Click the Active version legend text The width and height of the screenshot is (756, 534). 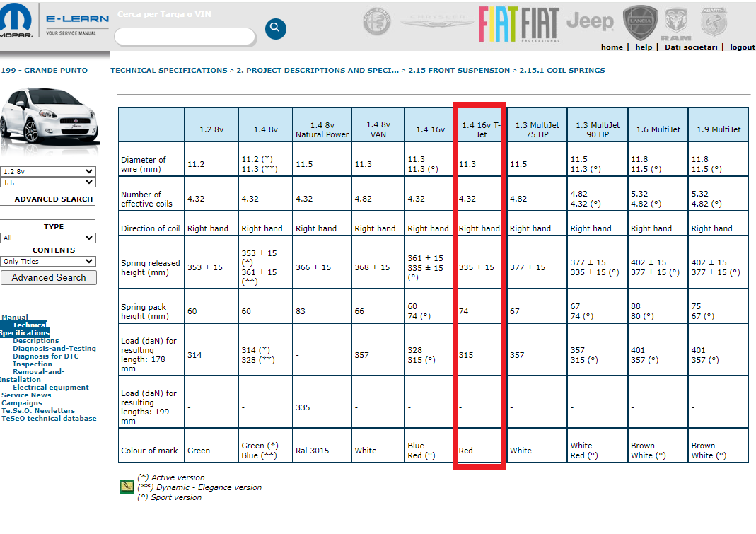[171, 477]
